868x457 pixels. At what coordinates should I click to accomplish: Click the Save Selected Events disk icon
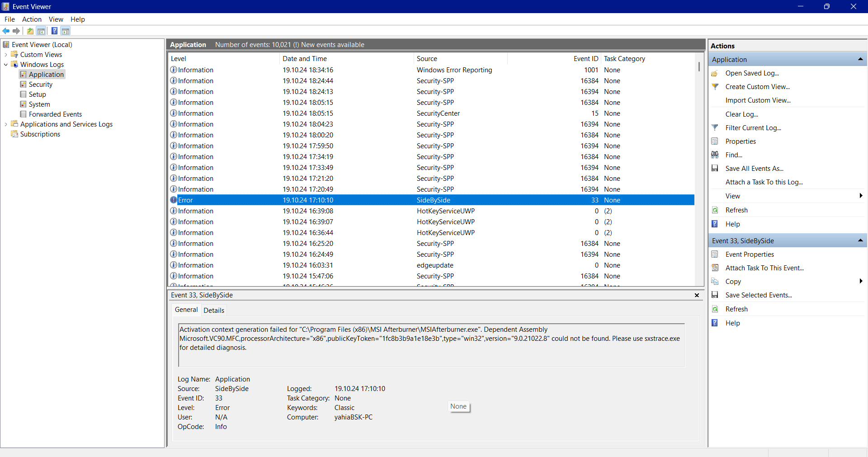(715, 295)
